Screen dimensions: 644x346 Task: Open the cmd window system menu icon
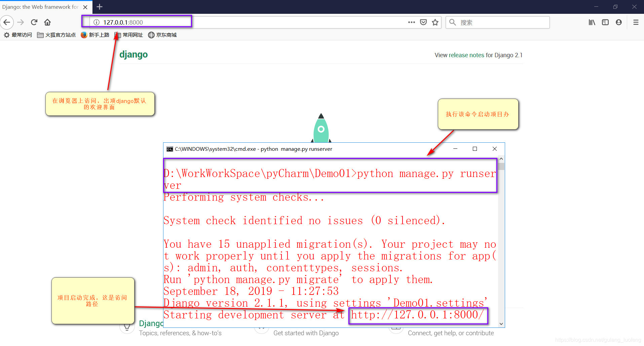pos(169,149)
